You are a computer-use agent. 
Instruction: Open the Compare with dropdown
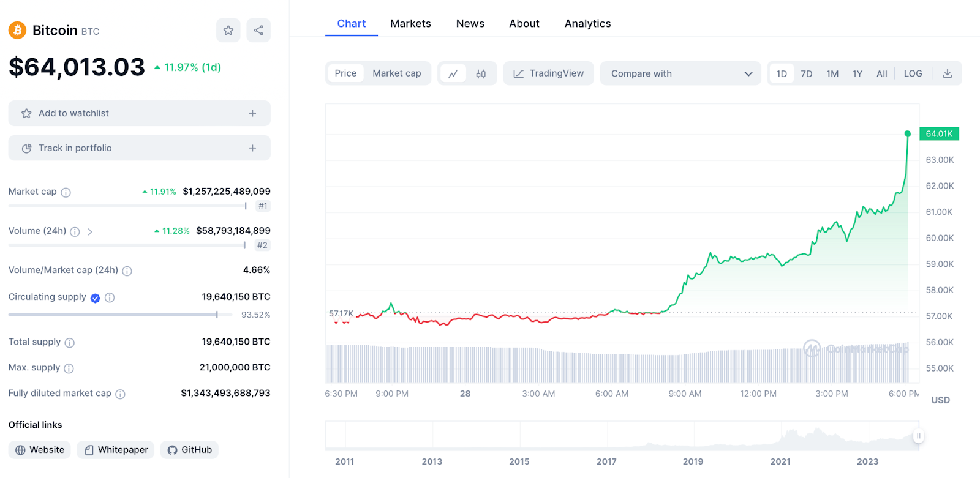(x=680, y=73)
